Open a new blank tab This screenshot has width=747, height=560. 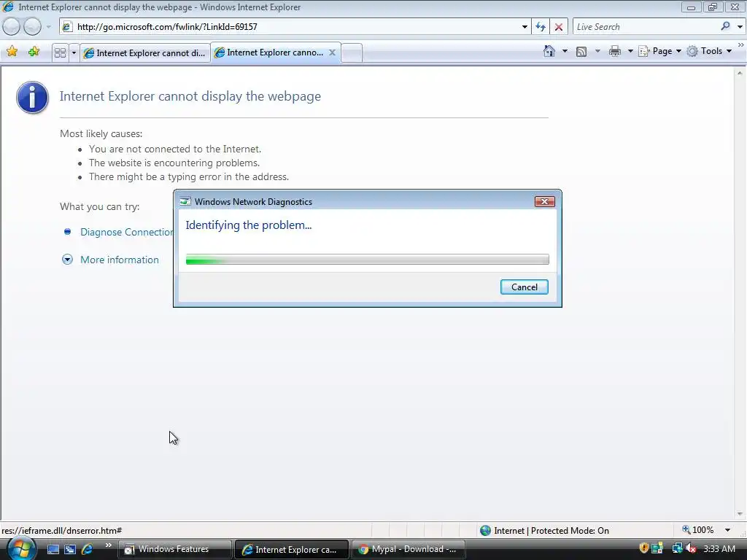(352, 52)
